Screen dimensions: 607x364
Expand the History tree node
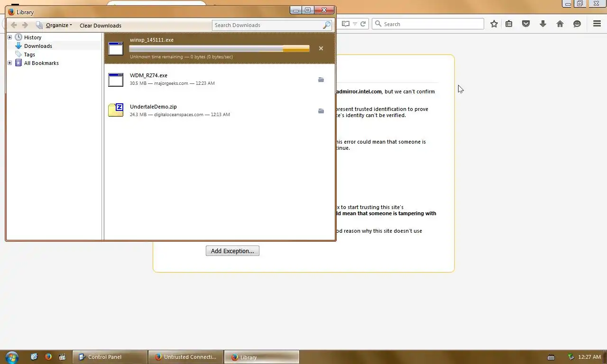(x=9, y=37)
